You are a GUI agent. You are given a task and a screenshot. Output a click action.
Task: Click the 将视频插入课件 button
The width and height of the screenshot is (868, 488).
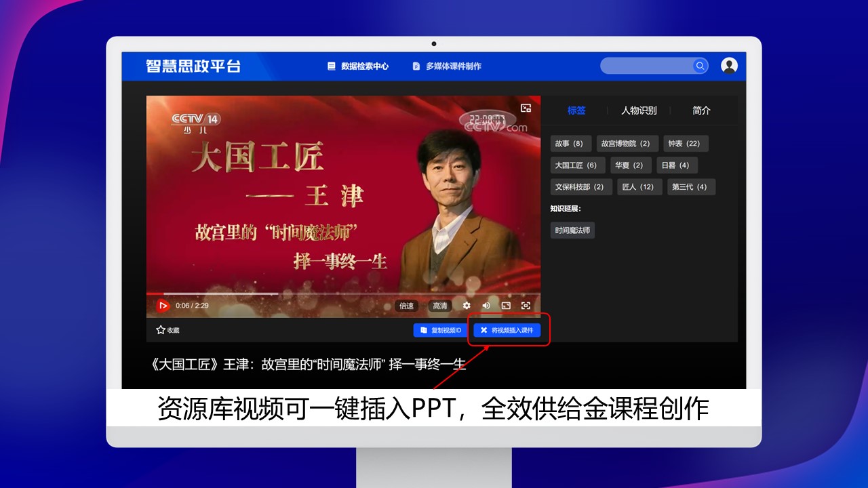coord(507,330)
